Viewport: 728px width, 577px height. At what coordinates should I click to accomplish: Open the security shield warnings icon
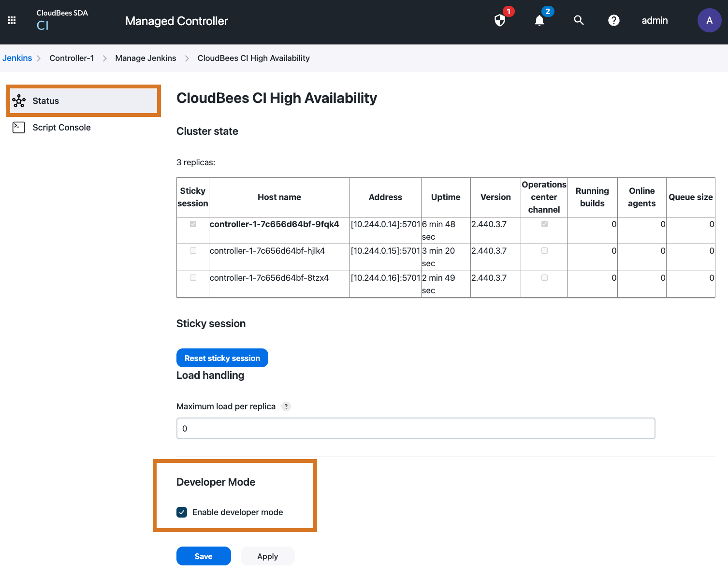(500, 20)
